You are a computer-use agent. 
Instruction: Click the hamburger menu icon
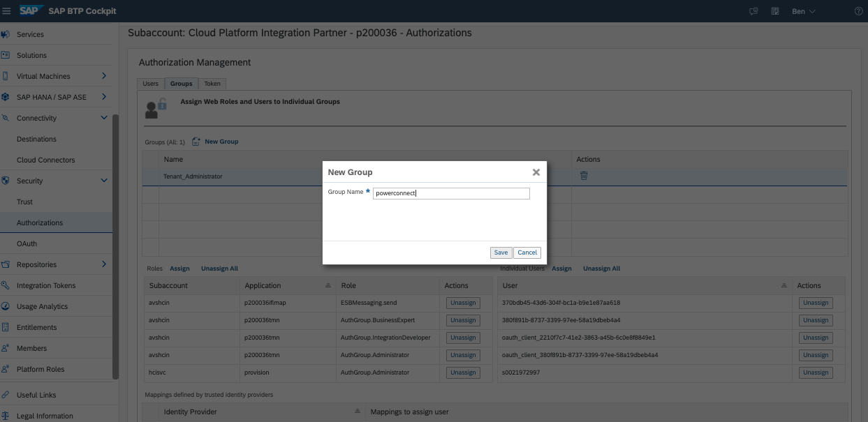point(8,10)
